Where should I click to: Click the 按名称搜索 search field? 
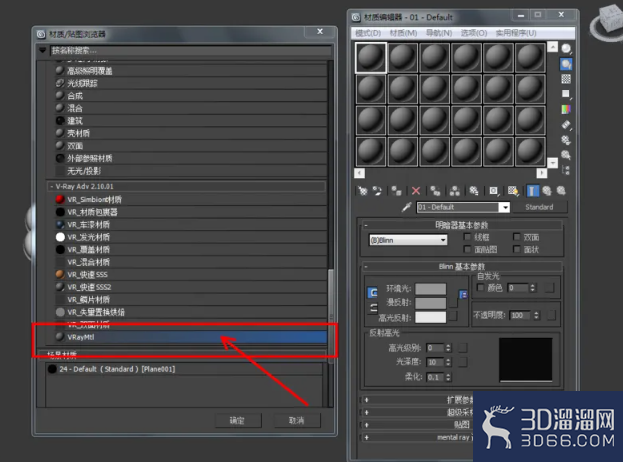click(190, 50)
